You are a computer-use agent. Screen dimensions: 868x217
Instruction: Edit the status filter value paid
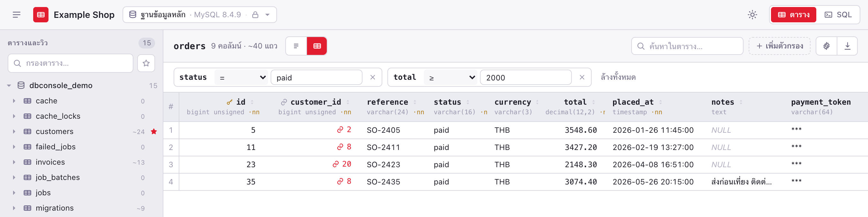[316, 78]
